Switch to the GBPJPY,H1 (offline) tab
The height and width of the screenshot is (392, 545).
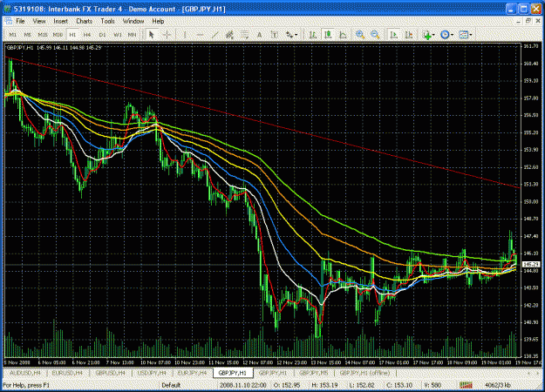(x=365, y=373)
